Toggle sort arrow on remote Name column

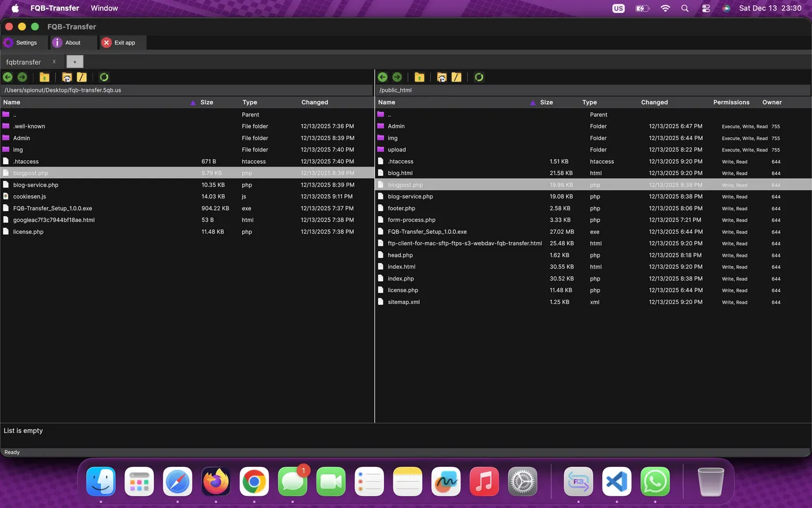(x=533, y=102)
